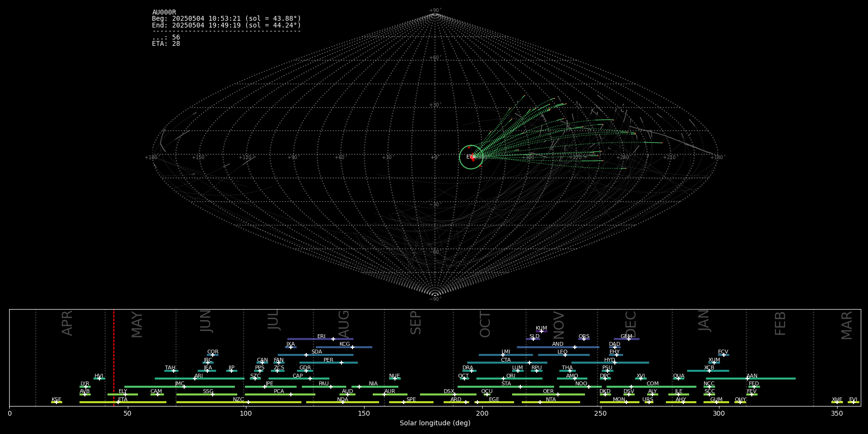
Task: Click the SPE shower label in timeline
Action: pos(411,400)
